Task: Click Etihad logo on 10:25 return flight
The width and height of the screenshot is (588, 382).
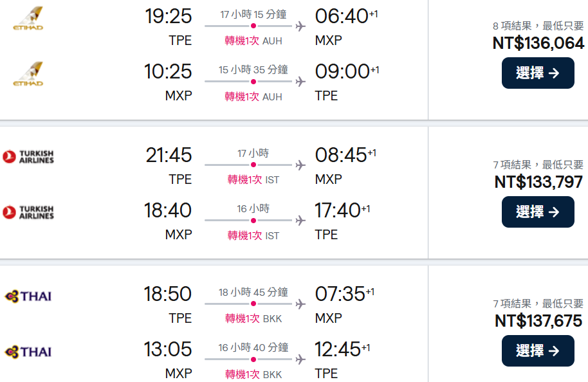Action: coord(28,74)
